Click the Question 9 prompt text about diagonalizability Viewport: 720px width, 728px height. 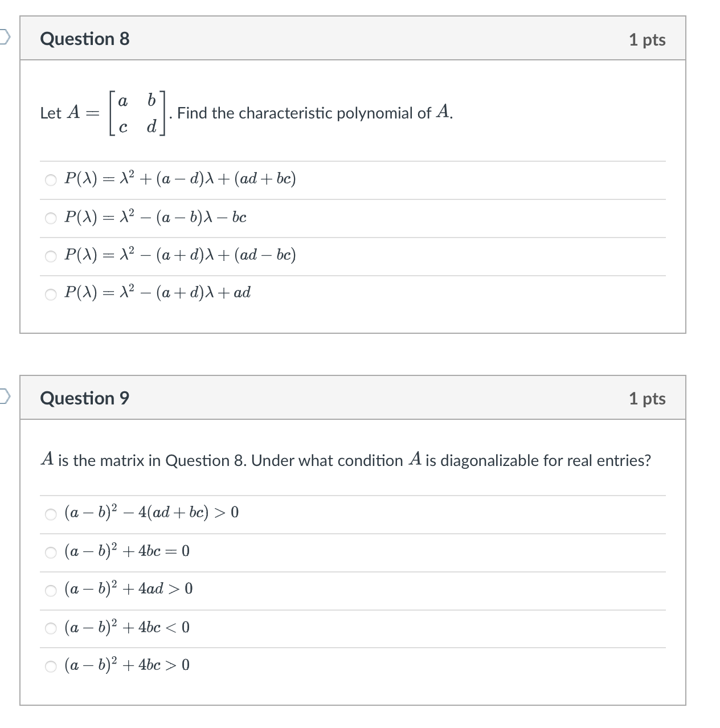pos(346,460)
